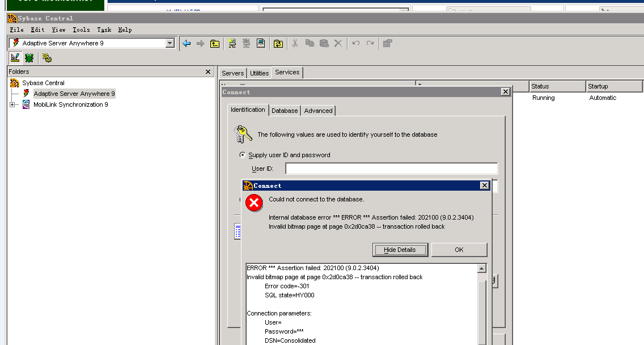Click the Copy toolbar icon
Image resolution: width=644 pixels, height=345 pixels.
[x=310, y=43]
